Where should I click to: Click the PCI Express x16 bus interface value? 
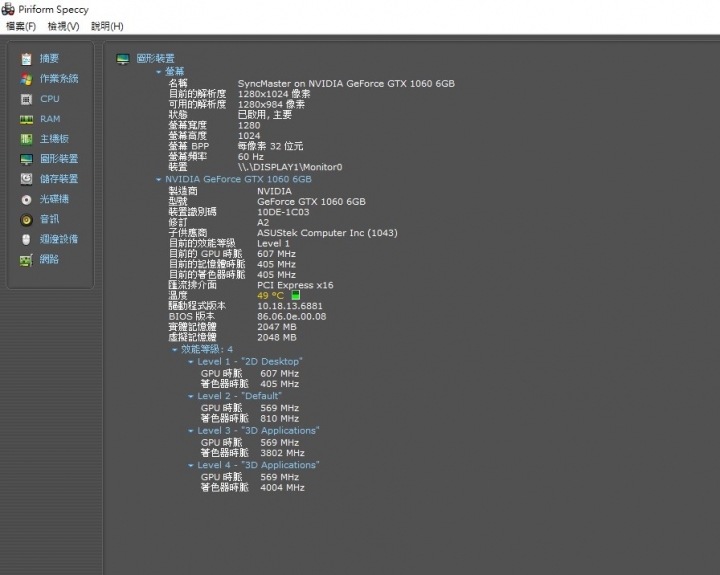coord(295,285)
